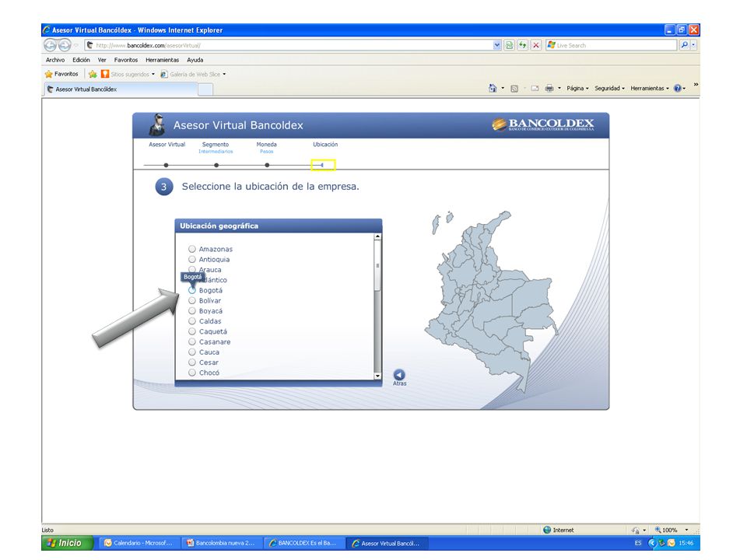The image size is (747, 560).
Task: Click the browser address bar URL field
Action: (289, 45)
